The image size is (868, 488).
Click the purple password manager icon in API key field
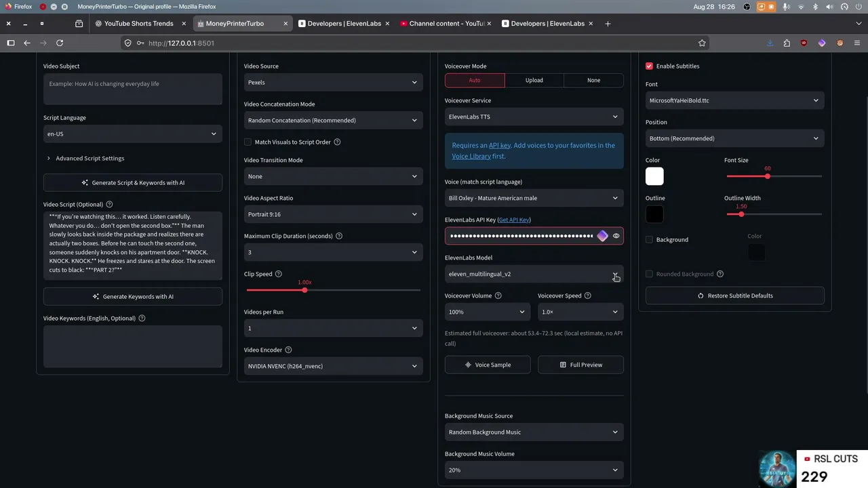(x=603, y=236)
